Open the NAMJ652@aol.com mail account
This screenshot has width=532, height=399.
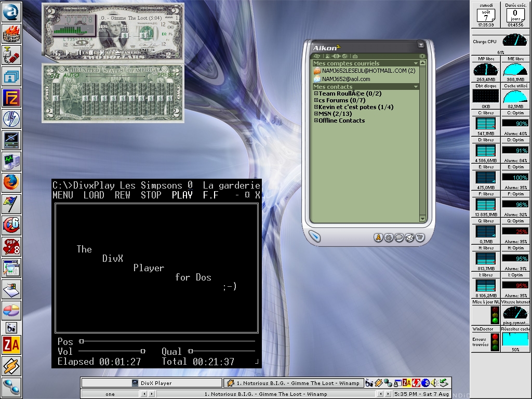342,79
